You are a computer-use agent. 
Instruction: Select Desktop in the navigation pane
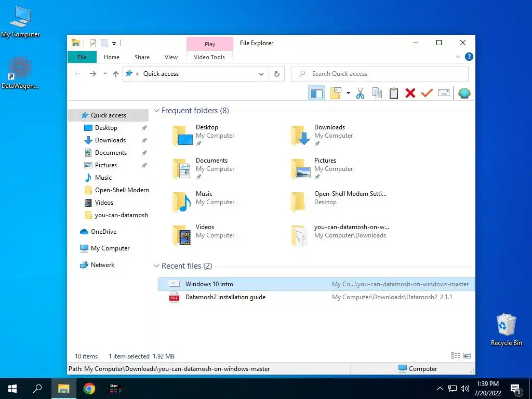tap(106, 128)
